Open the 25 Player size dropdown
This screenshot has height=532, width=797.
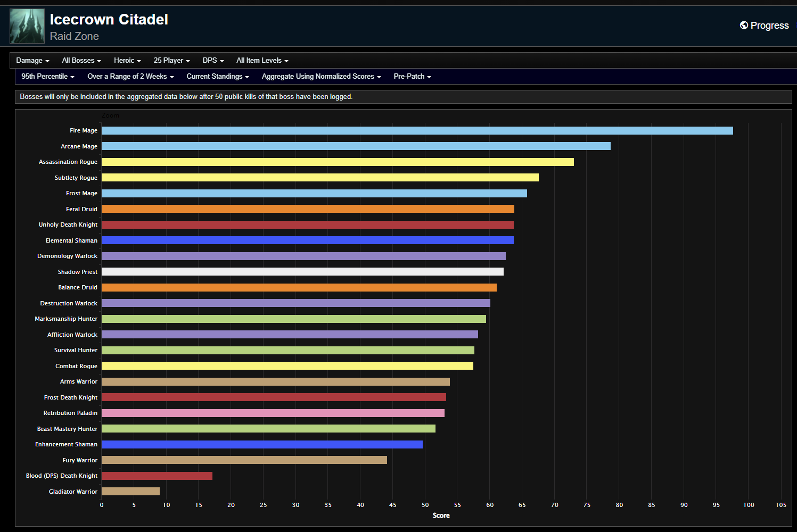tap(171, 60)
